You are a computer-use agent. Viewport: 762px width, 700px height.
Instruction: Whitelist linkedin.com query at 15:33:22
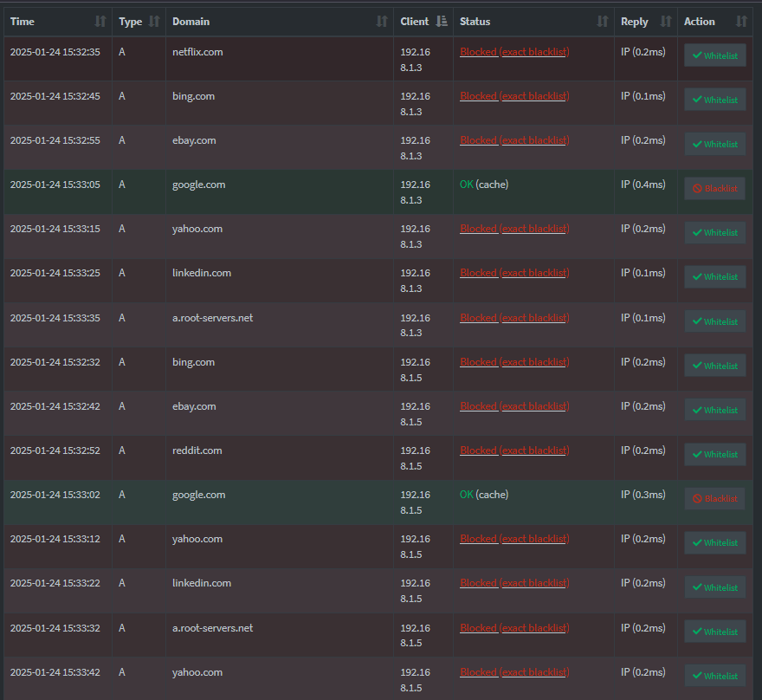click(x=715, y=587)
